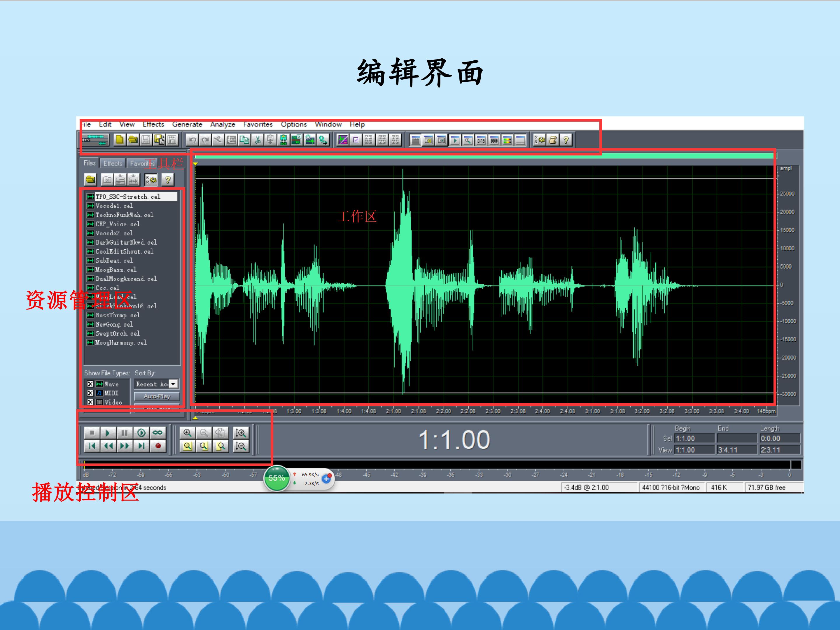This screenshot has height=630, width=840.
Task: Open file with the toolbar folder icon
Action: 132,140
